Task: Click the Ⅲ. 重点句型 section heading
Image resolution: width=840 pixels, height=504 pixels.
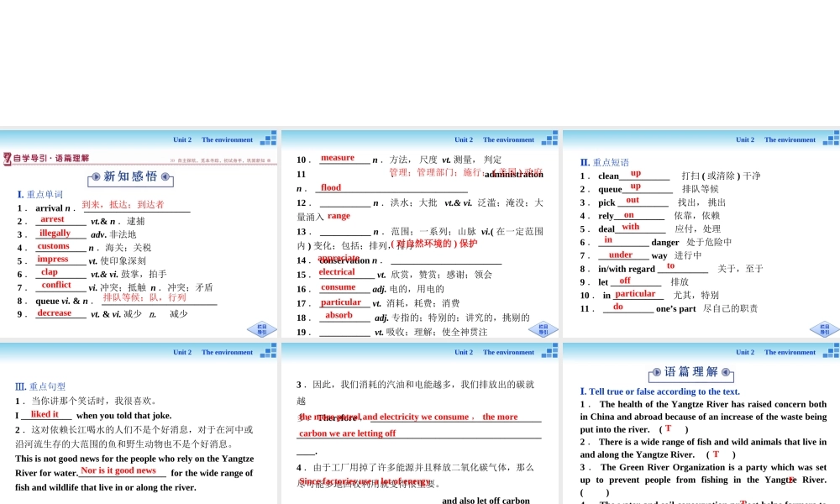Action: point(40,386)
